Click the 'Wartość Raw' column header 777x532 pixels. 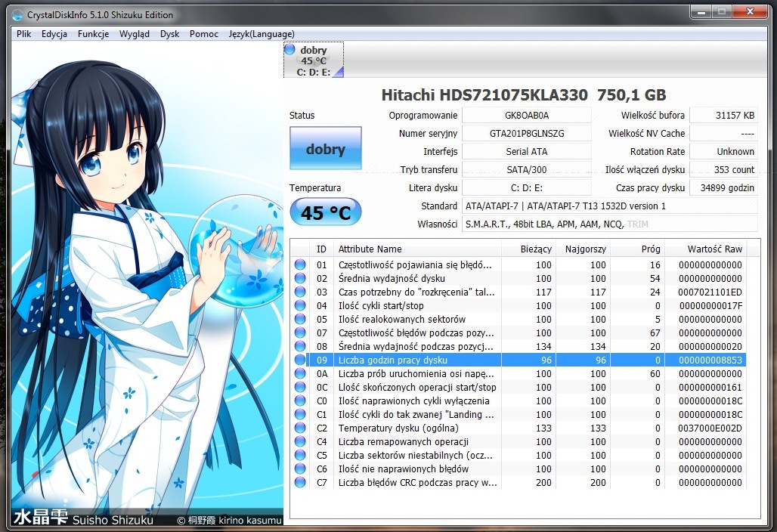tap(706, 249)
